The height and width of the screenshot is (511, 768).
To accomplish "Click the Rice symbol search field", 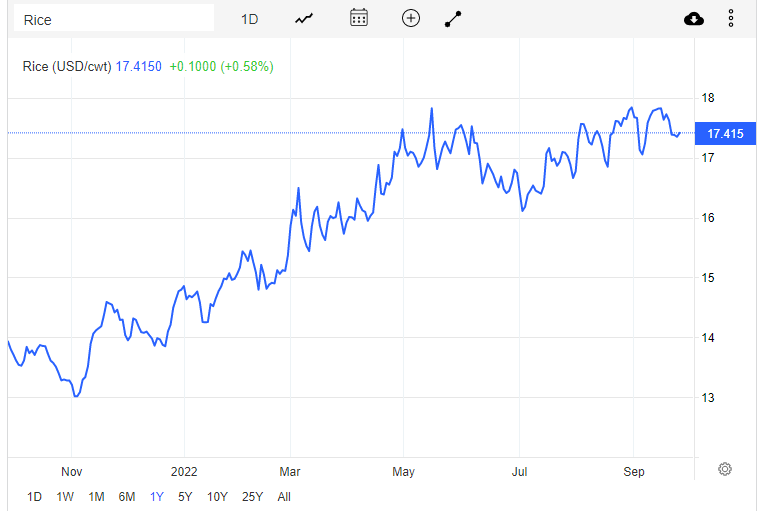I will 114,19.
